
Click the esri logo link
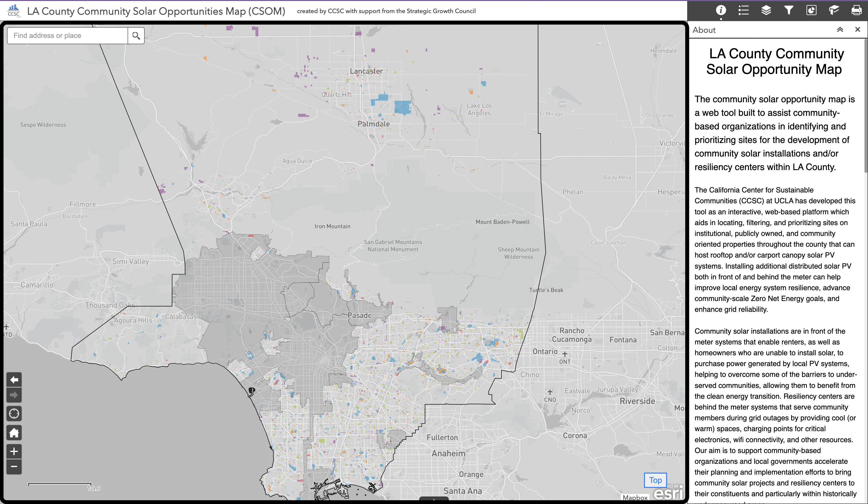(x=668, y=493)
